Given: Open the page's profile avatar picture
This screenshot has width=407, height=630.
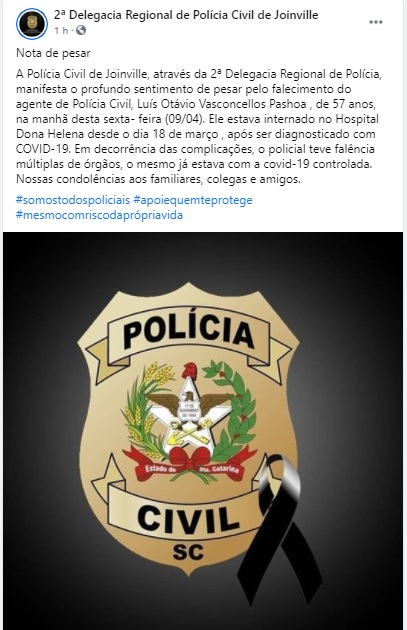Looking at the screenshot, I should click(33, 23).
